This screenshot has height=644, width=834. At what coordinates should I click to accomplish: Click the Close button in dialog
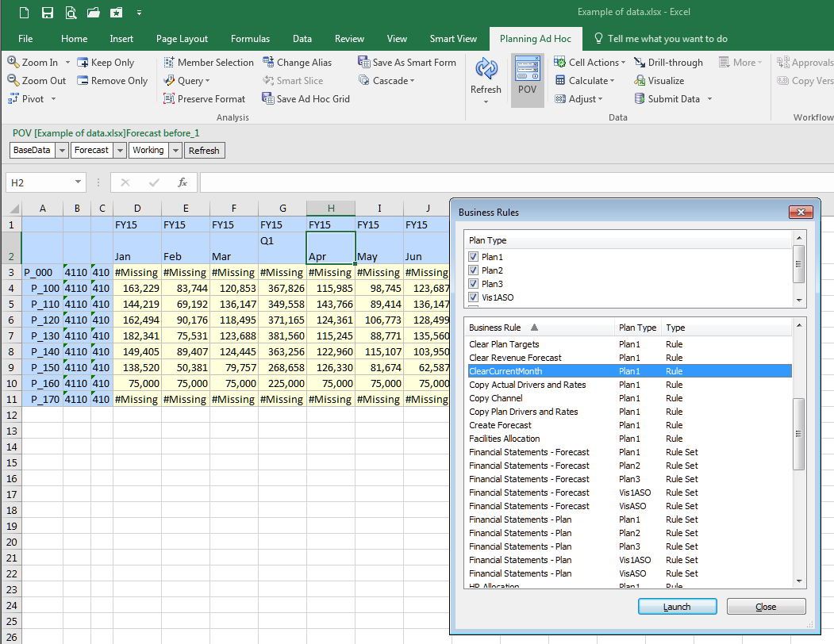tap(766, 607)
